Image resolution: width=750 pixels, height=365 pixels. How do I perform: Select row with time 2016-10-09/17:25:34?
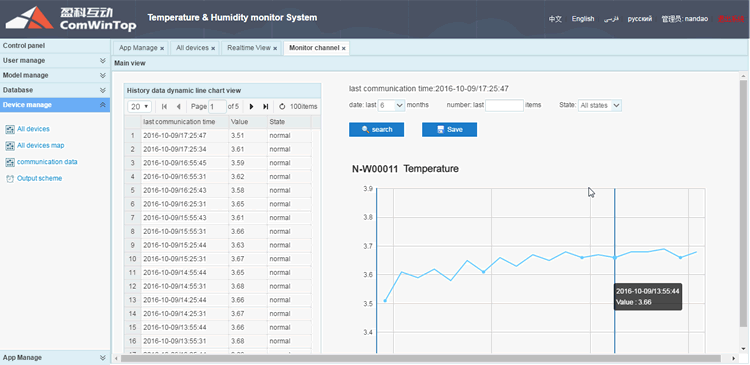point(218,150)
